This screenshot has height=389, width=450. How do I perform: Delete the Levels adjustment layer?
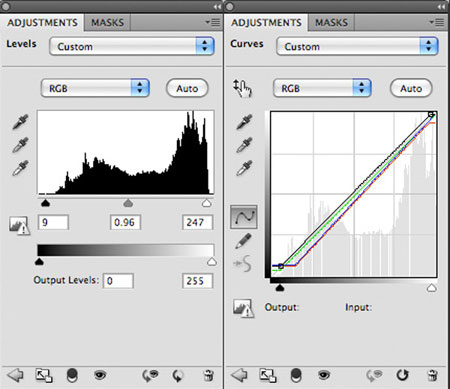coord(208,375)
